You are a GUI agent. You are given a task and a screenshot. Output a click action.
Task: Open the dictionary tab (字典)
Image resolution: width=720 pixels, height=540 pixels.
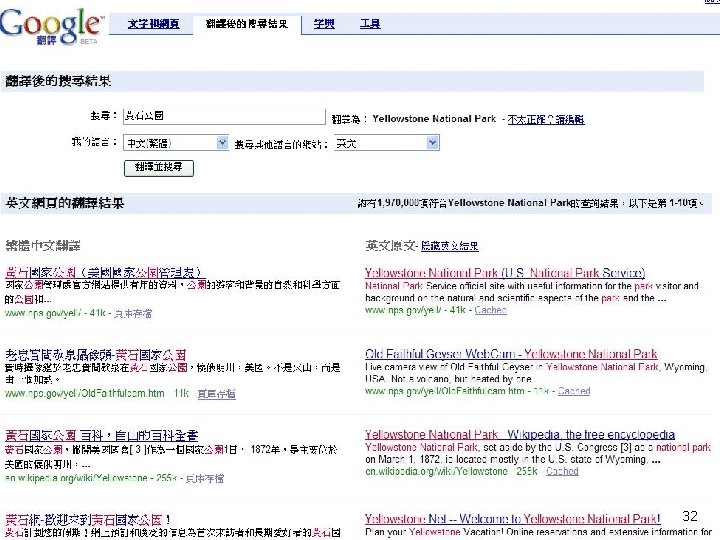pos(324,24)
